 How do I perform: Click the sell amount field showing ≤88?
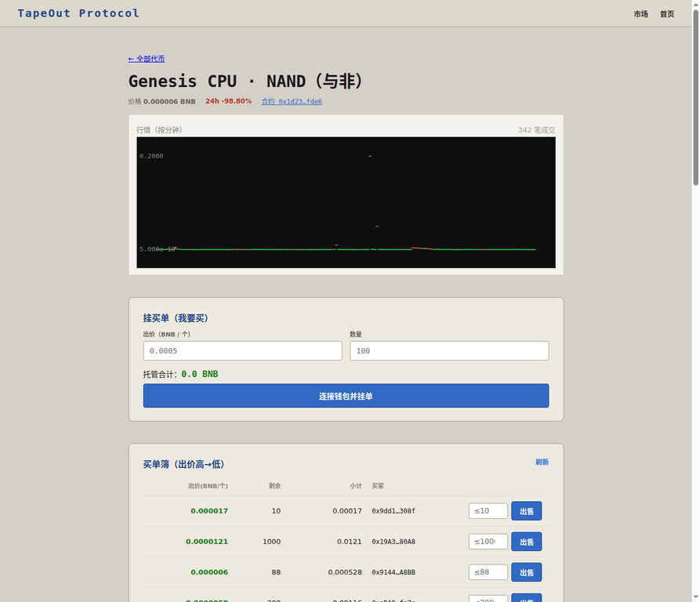click(488, 572)
